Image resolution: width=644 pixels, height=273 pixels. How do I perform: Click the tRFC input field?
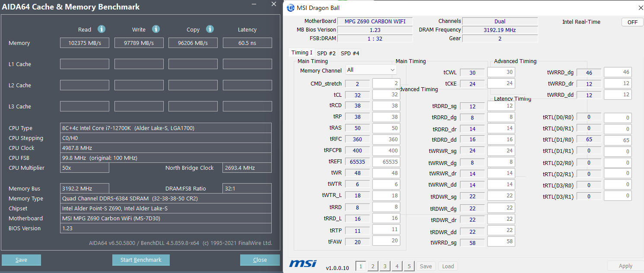point(386,140)
